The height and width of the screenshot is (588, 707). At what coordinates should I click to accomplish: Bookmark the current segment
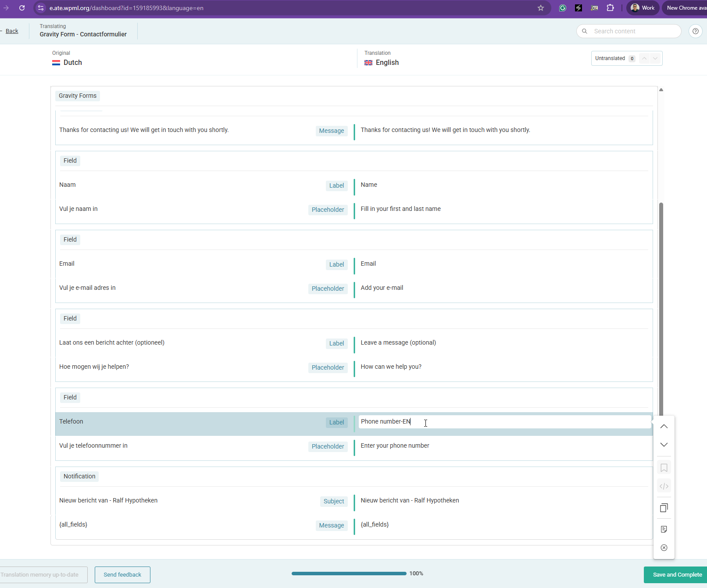click(x=664, y=468)
